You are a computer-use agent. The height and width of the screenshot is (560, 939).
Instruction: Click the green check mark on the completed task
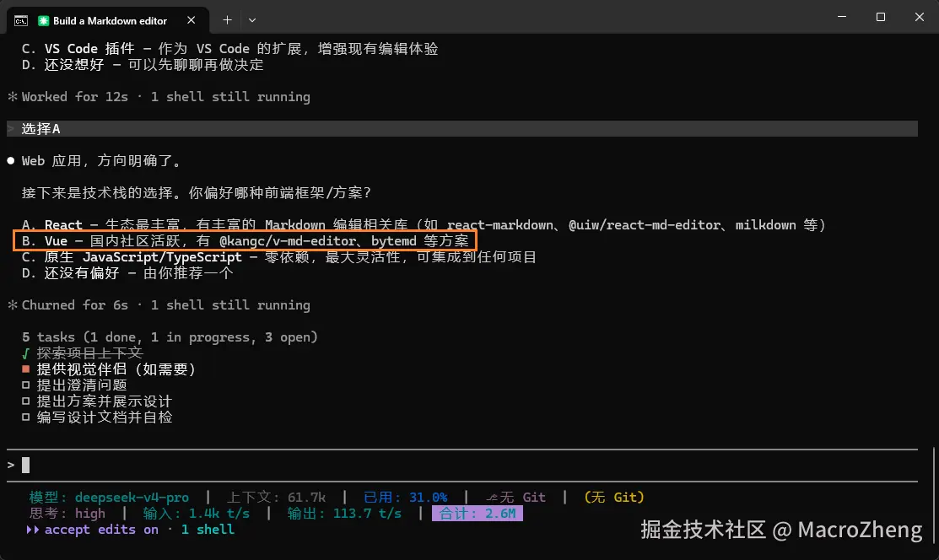[x=26, y=353]
